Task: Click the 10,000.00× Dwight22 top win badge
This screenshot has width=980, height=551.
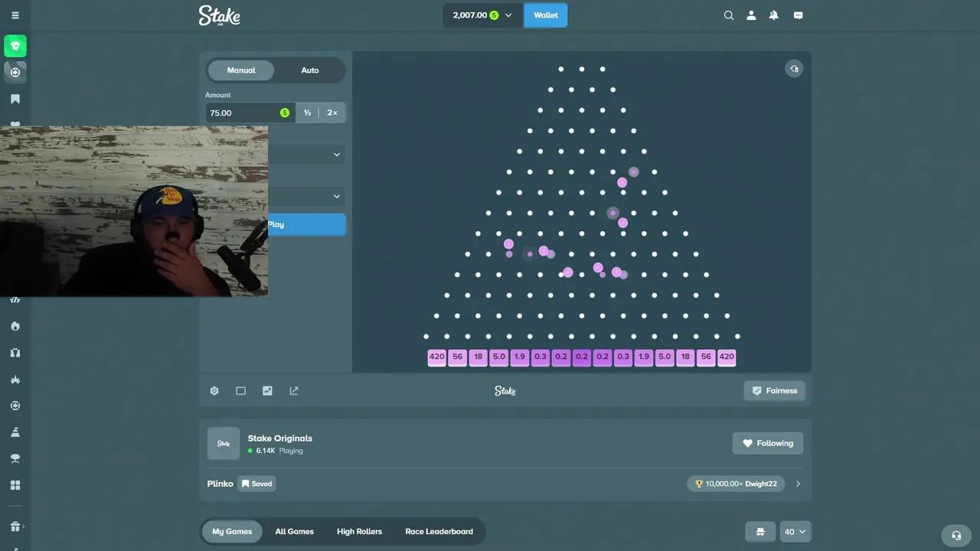Action: pos(736,484)
